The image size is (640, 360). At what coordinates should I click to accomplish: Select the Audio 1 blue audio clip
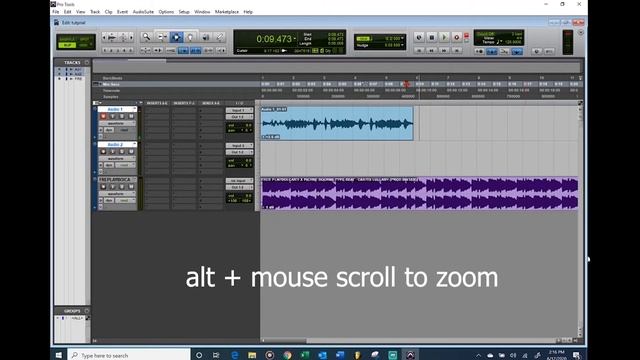(337, 123)
